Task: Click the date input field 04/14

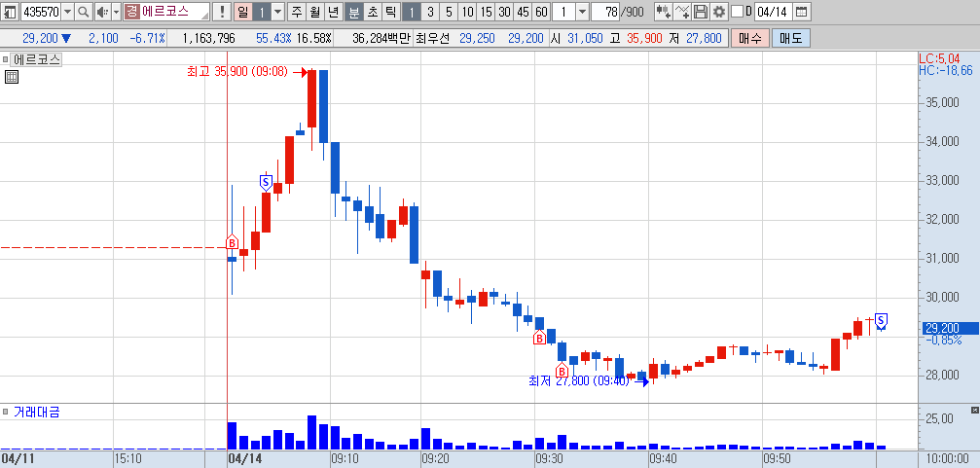Action: coord(773,12)
